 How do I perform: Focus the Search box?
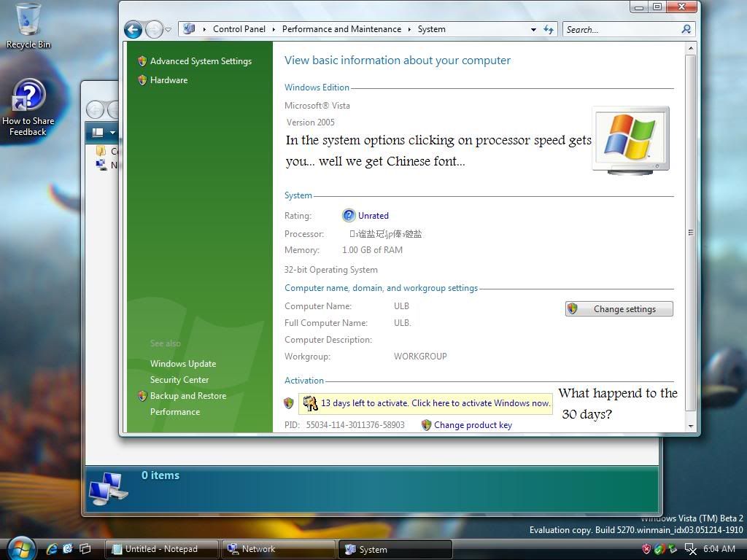(622, 29)
